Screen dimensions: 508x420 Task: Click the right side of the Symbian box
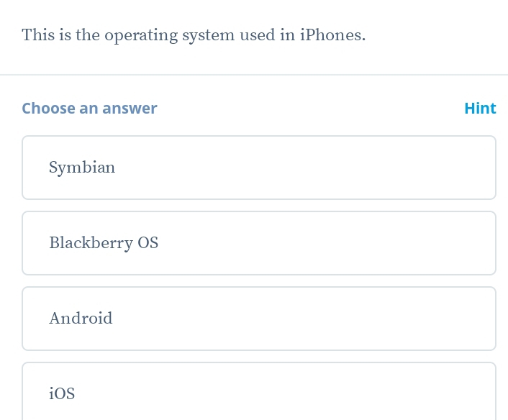[446, 168]
